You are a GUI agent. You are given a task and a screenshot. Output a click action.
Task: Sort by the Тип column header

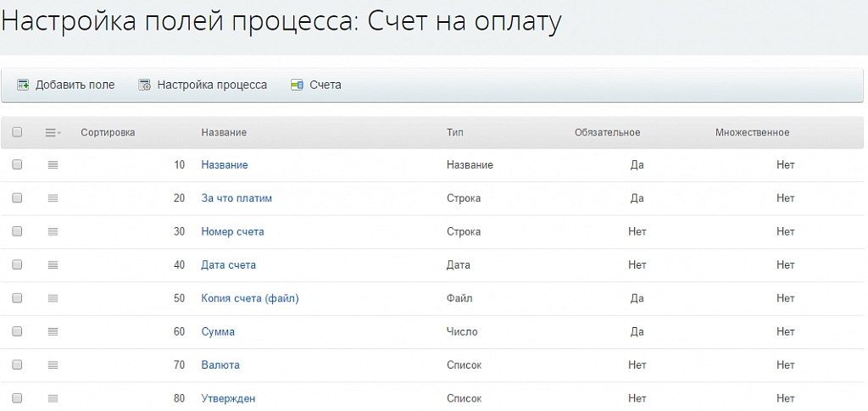(x=455, y=132)
